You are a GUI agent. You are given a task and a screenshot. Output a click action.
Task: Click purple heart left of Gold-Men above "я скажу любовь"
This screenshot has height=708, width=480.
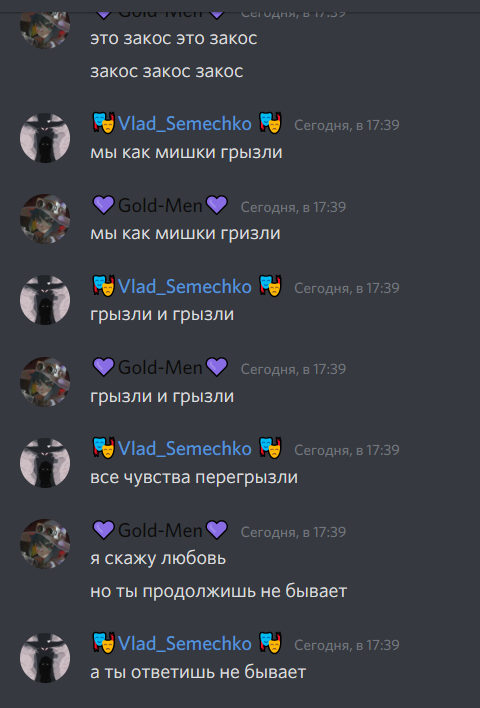(x=103, y=530)
